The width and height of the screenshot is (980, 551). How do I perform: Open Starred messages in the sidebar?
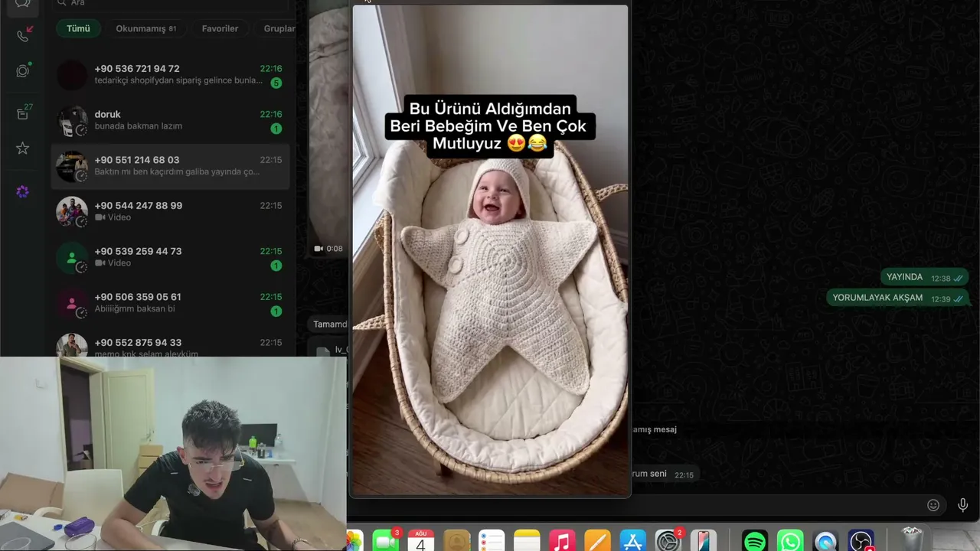[x=23, y=148]
